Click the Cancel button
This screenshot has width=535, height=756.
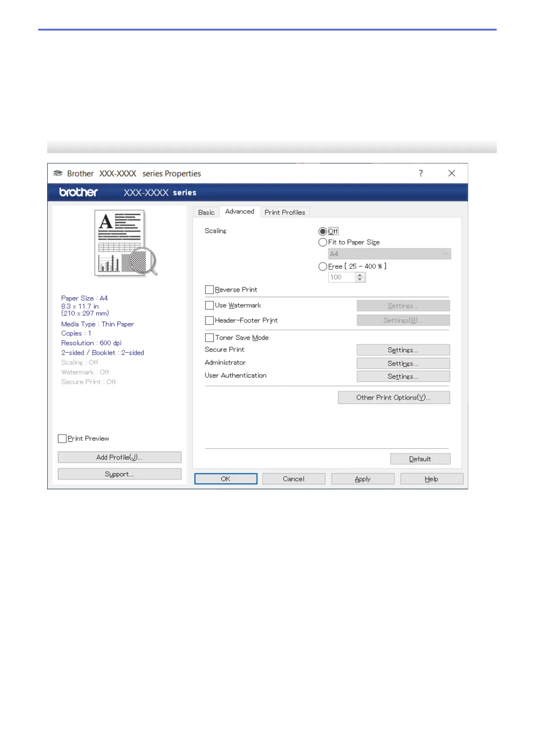(x=294, y=479)
